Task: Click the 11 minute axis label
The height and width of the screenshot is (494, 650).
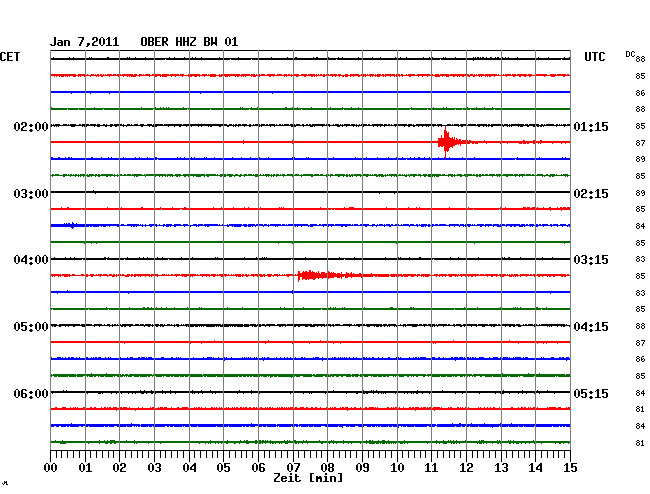Action: [431, 468]
